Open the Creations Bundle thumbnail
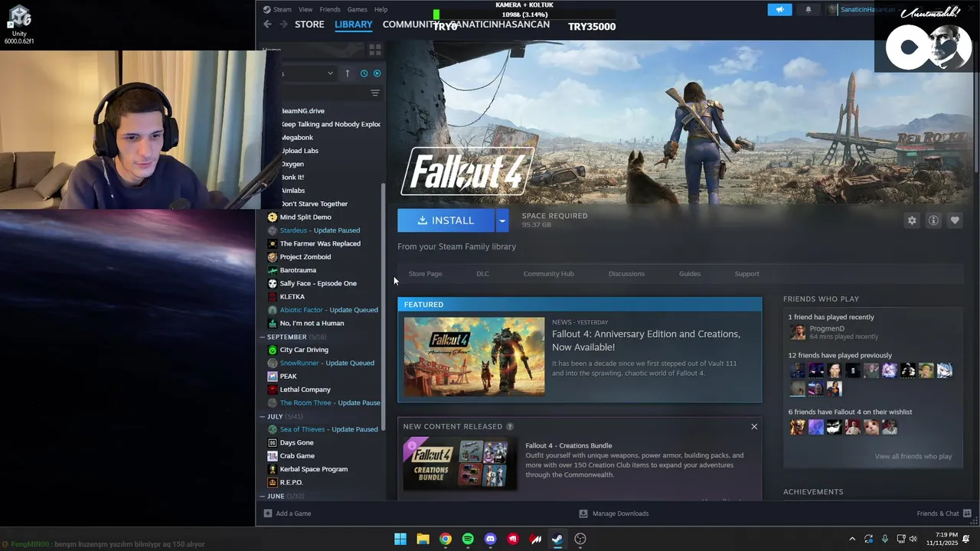This screenshot has height=551, width=980. [459, 464]
